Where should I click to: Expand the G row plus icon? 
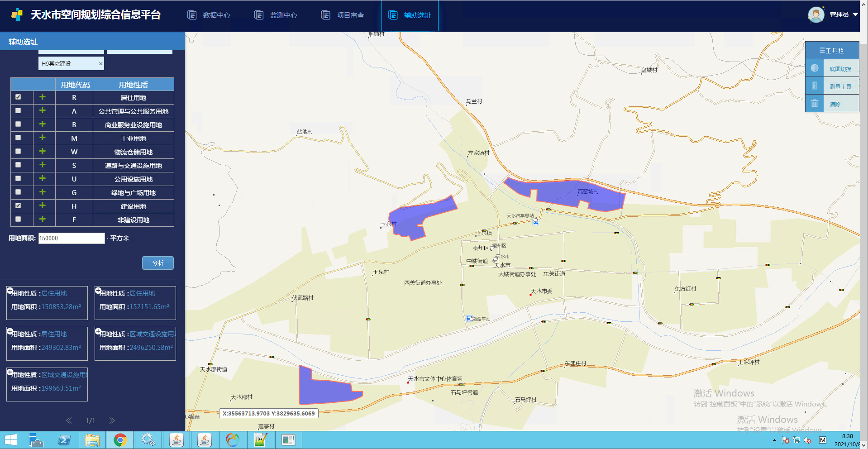tap(43, 192)
